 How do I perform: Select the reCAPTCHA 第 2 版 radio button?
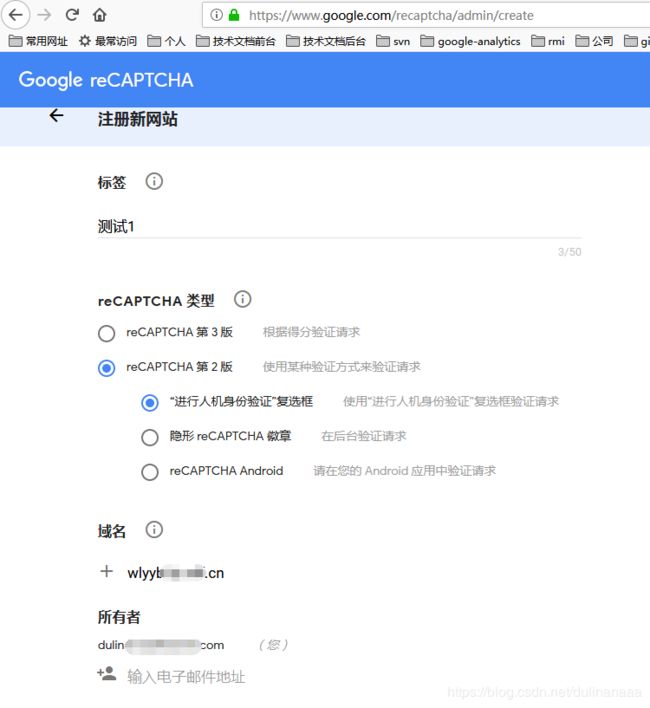tap(107, 368)
